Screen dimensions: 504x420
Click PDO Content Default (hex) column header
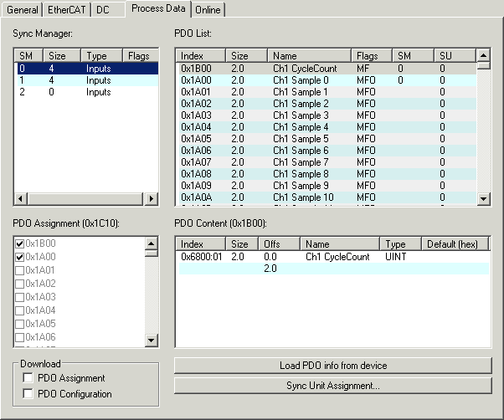pyautogui.click(x=455, y=244)
